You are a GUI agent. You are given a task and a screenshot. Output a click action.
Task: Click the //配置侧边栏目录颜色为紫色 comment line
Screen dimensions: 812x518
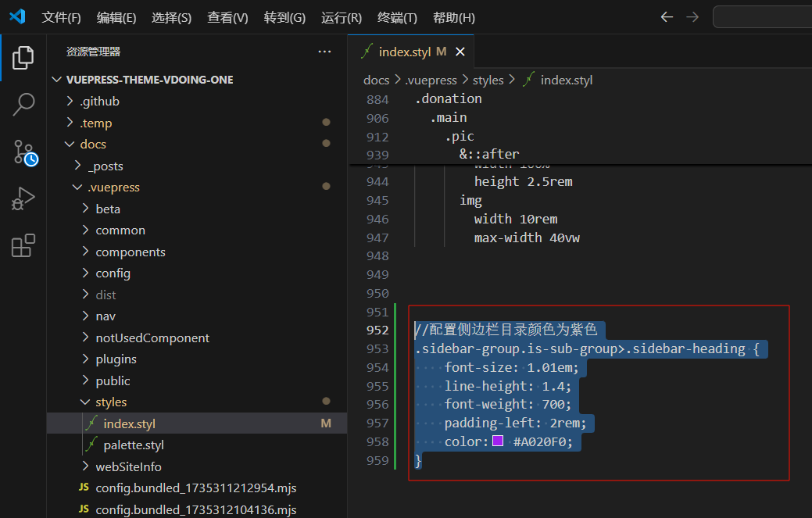[506, 330]
